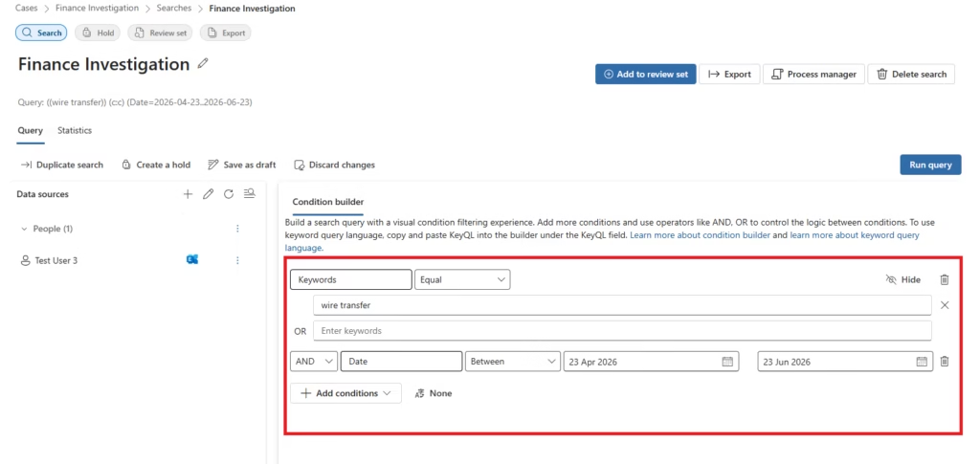
Task: Open the Equal operator dropdown
Action: (462, 279)
